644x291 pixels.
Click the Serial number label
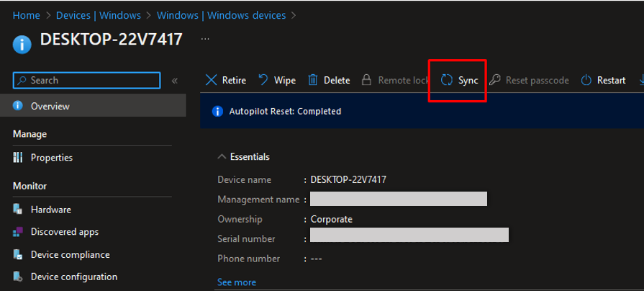(246, 239)
